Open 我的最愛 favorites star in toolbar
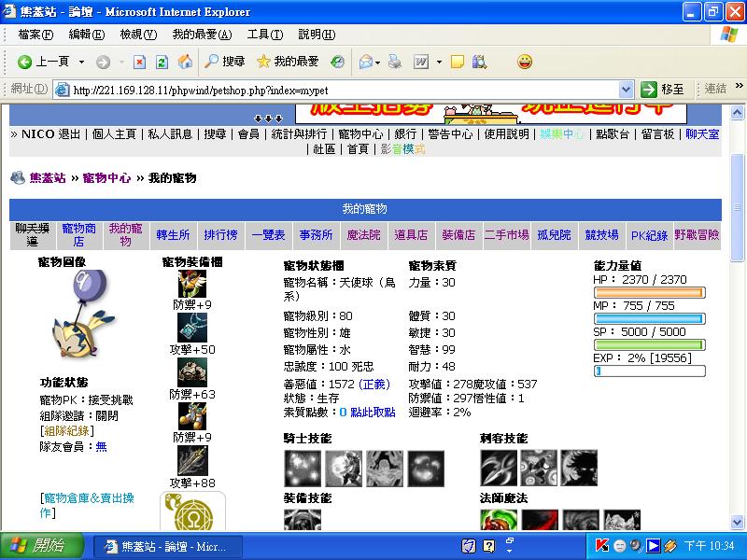This screenshot has width=747, height=560. (x=287, y=62)
